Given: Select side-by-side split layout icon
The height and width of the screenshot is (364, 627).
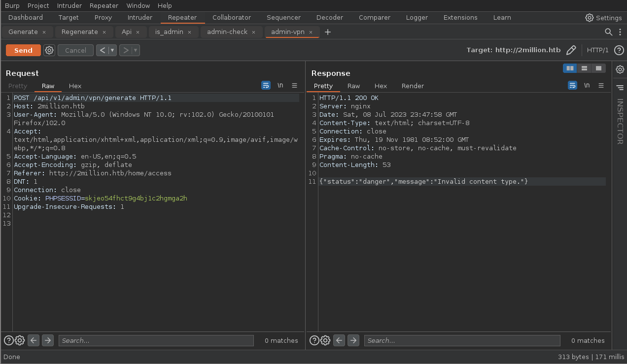Looking at the screenshot, I should pyautogui.click(x=570, y=68).
